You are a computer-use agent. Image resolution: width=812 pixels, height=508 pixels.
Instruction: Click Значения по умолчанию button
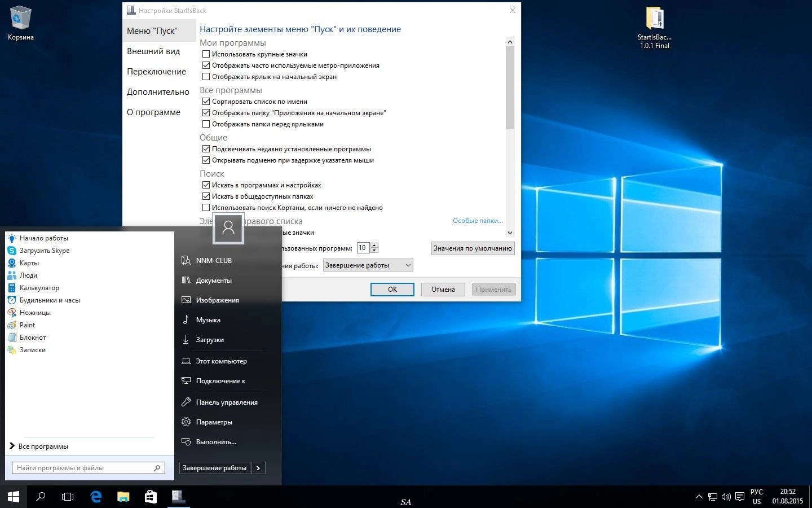point(473,248)
